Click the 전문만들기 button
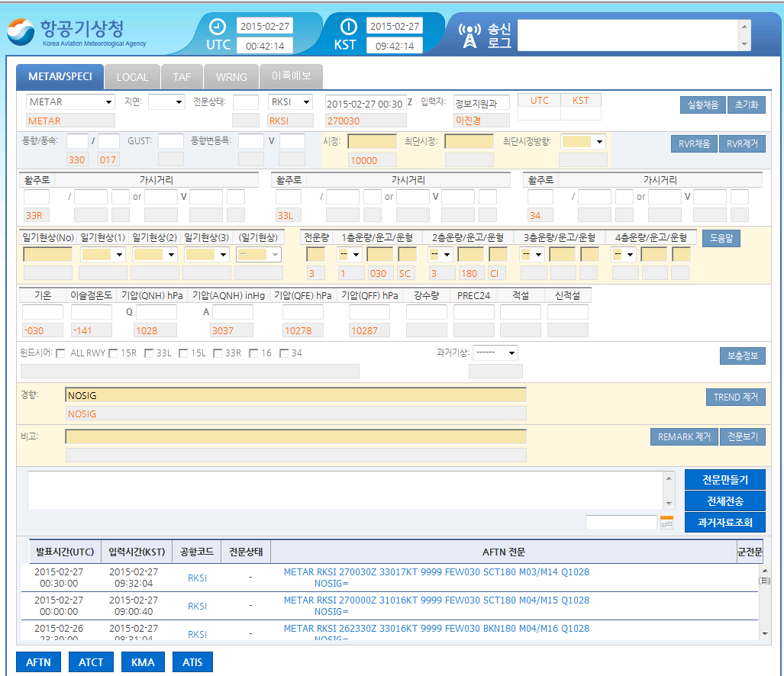 click(x=725, y=480)
